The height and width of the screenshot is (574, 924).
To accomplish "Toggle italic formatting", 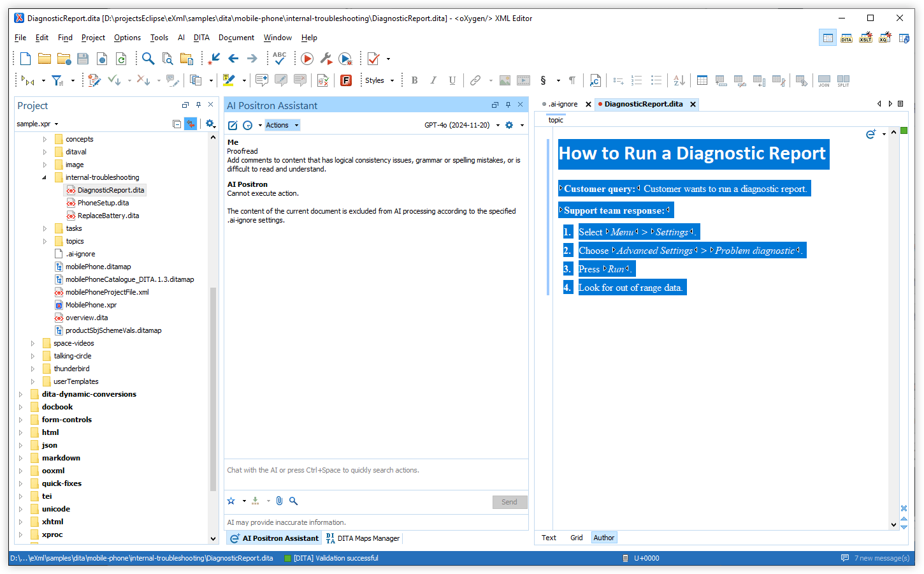I will click(x=433, y=80).
